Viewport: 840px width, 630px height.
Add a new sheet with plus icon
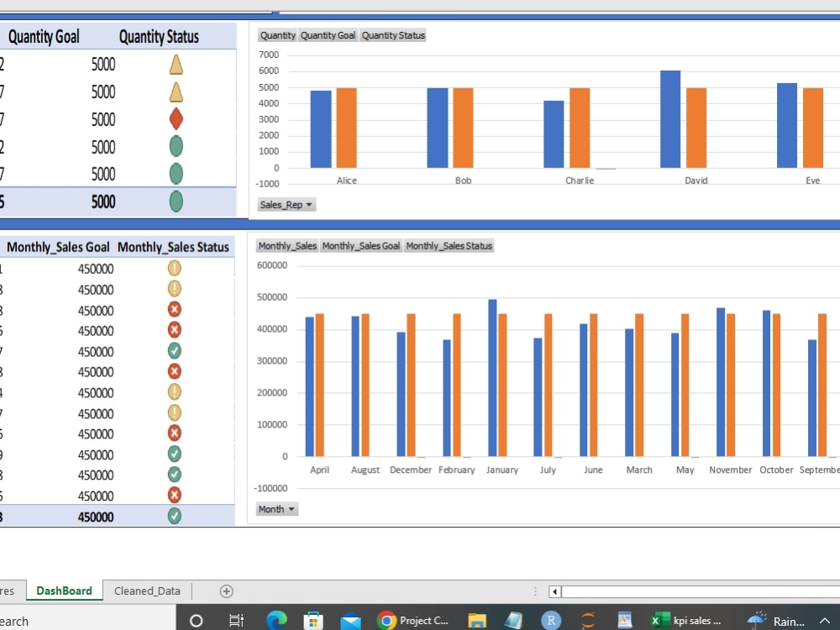(x=226, y=591)
